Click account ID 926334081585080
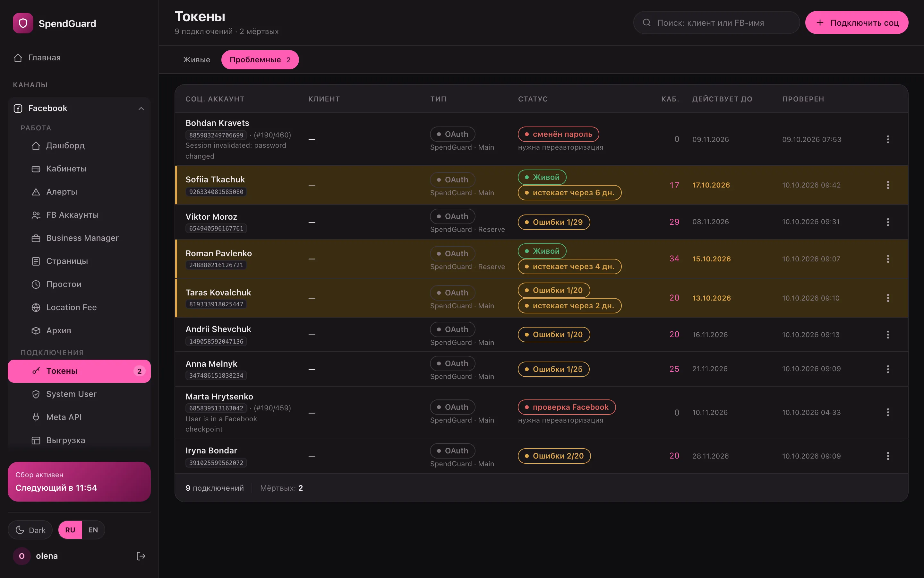Screen dimensions: 924x578 (216, 192)
